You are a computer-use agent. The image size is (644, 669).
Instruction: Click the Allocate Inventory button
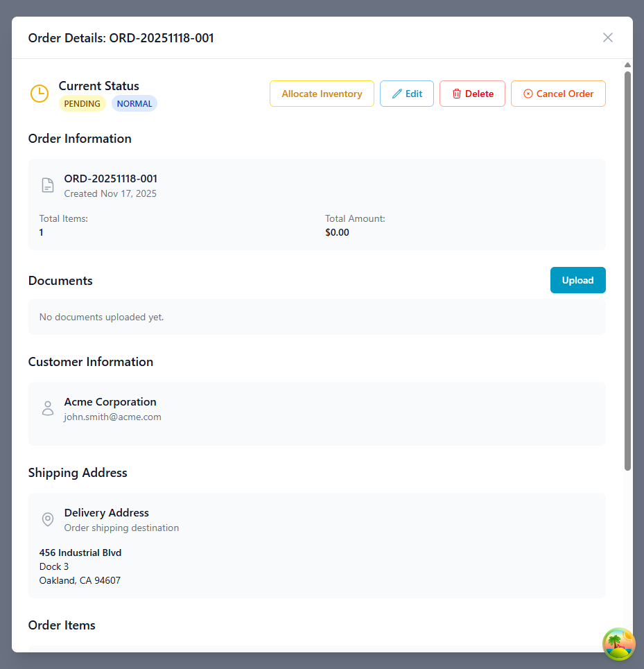pyautogui.click(x=322, y=93)
